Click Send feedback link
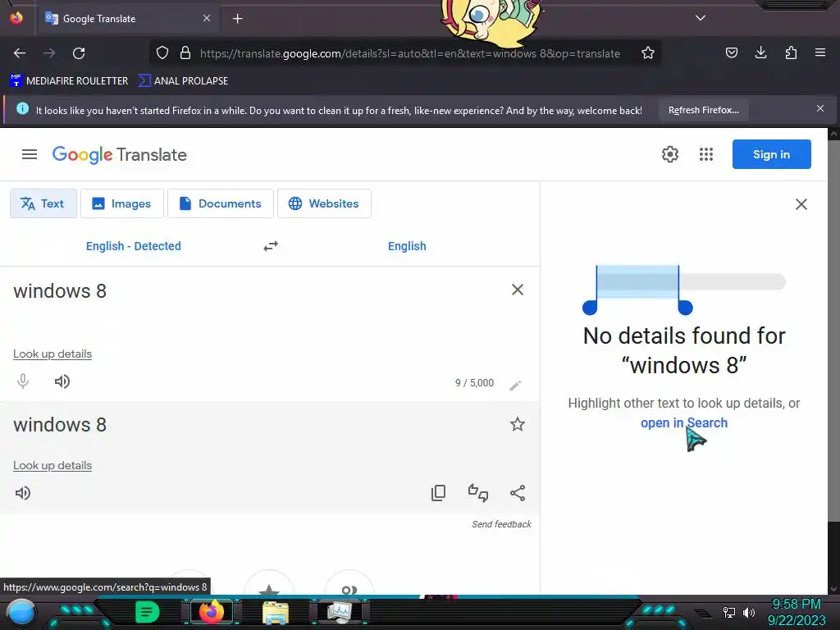Viewport: 840px width, 630px height. tap(501, 524)
